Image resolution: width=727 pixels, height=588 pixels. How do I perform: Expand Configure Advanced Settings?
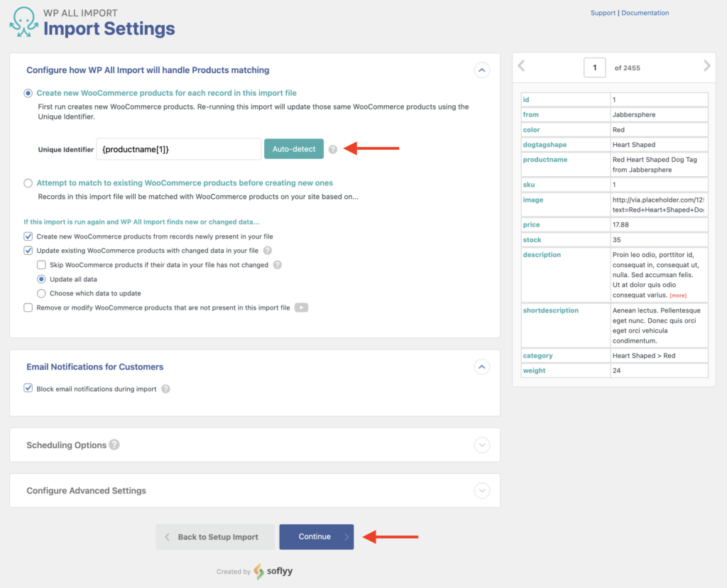[482, 490]
